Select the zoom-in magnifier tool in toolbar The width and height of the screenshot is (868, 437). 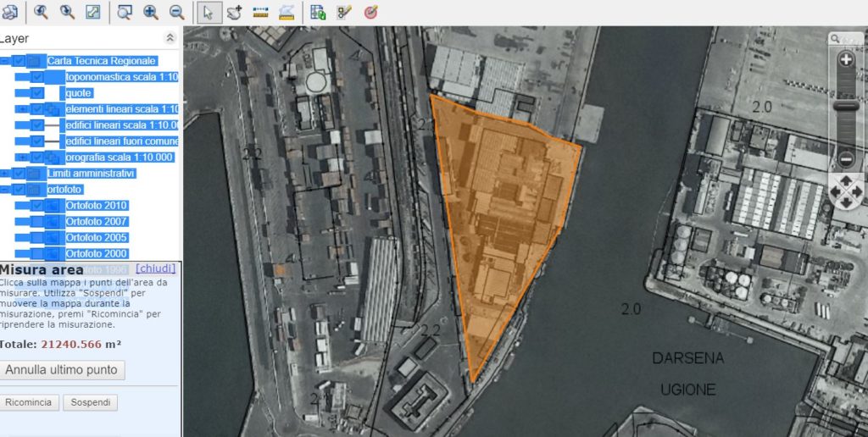[151, 12]
